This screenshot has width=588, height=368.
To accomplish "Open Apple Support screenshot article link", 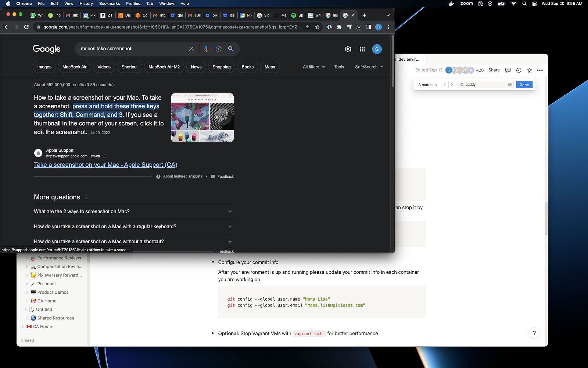I will click(x=105, y=165).
